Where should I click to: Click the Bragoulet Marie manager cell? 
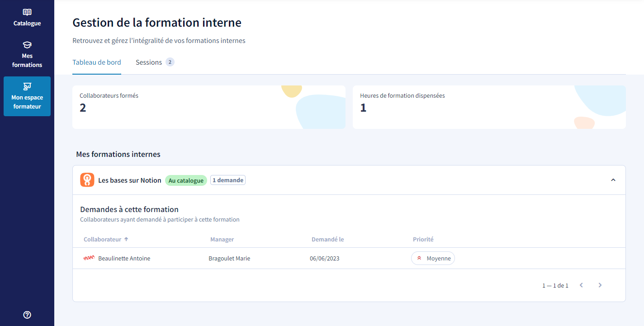229,259
